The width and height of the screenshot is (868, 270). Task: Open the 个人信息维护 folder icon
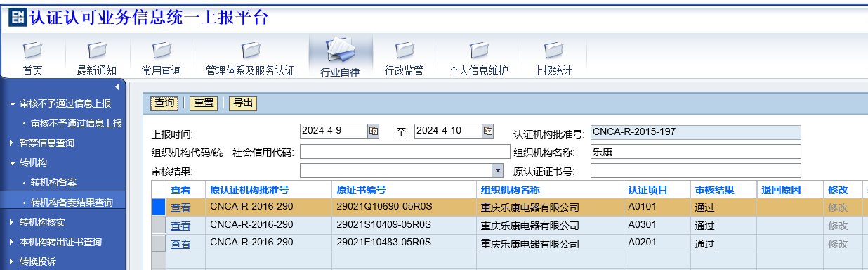point(479,51)
